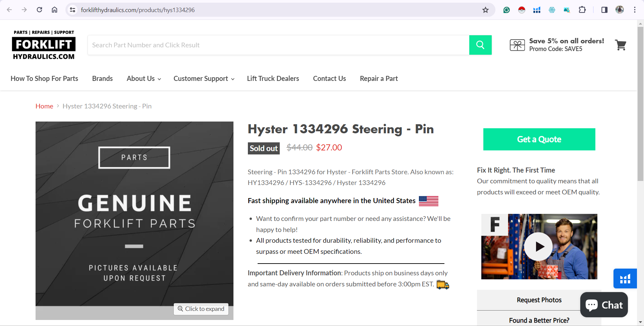
Task: Click the gift promo icon
Action: 517,45
